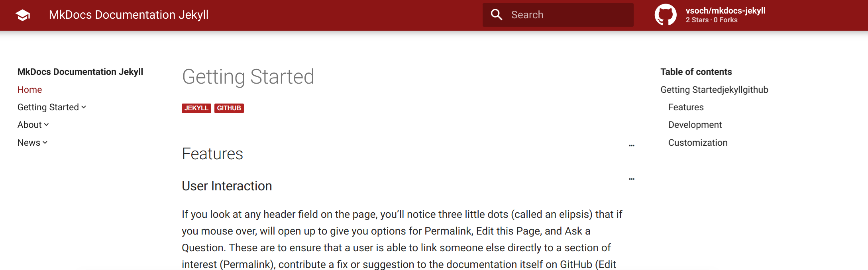Image resolution: width=868 pixels, height=270 pixels.
Task: Focus the Search input field
Action: pos(558,15)
